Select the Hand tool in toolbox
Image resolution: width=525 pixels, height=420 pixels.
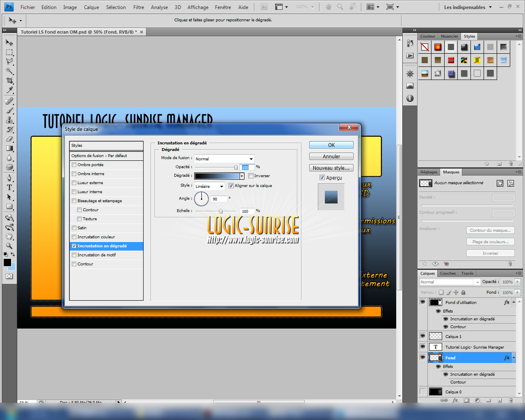9,237
